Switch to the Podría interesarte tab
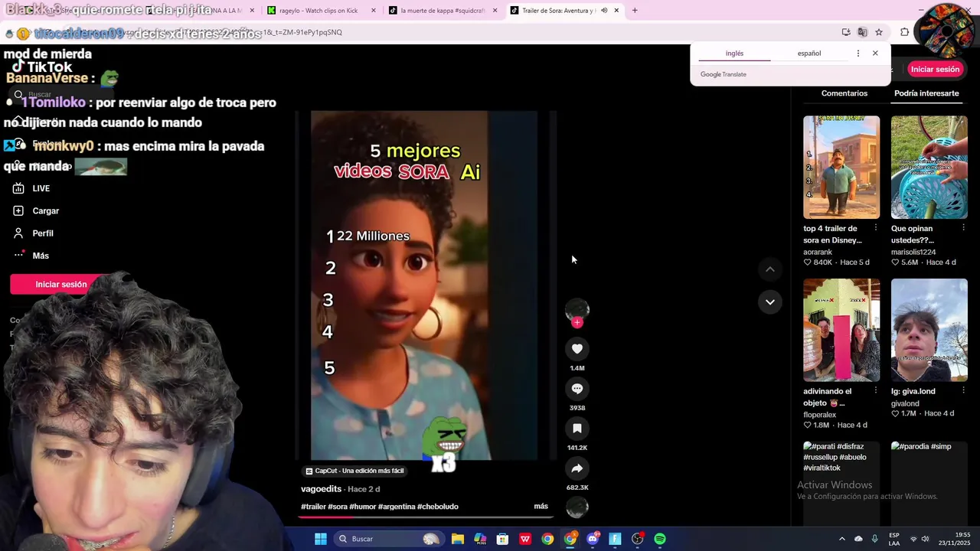Image resolution: width=980 pixels, height=551 pixels. pyautogui.click(x=926, y=93)
